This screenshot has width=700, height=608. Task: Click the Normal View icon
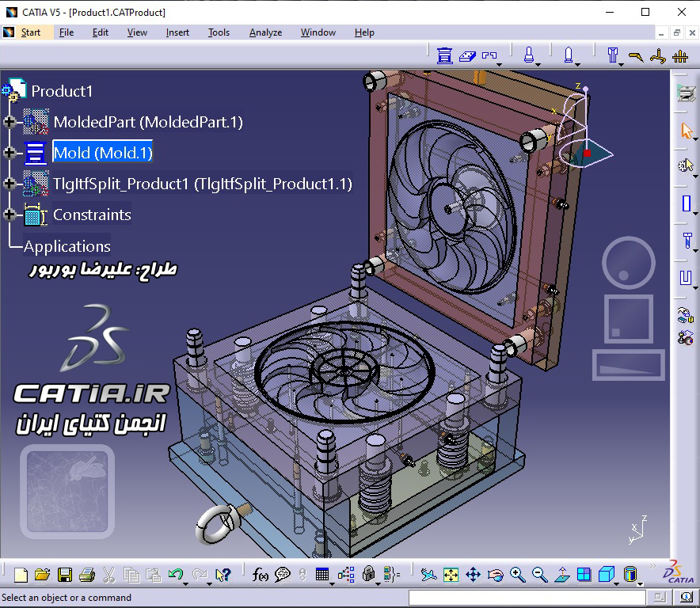[562, 575]
